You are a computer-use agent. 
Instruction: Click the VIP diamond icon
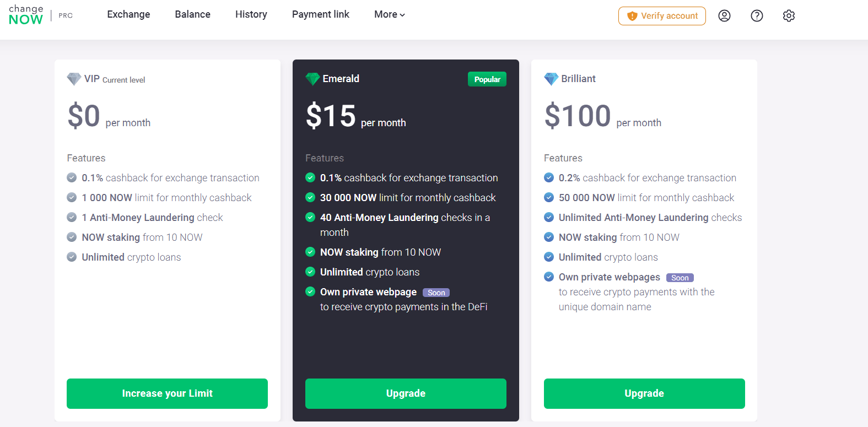[x=74, y=79]
